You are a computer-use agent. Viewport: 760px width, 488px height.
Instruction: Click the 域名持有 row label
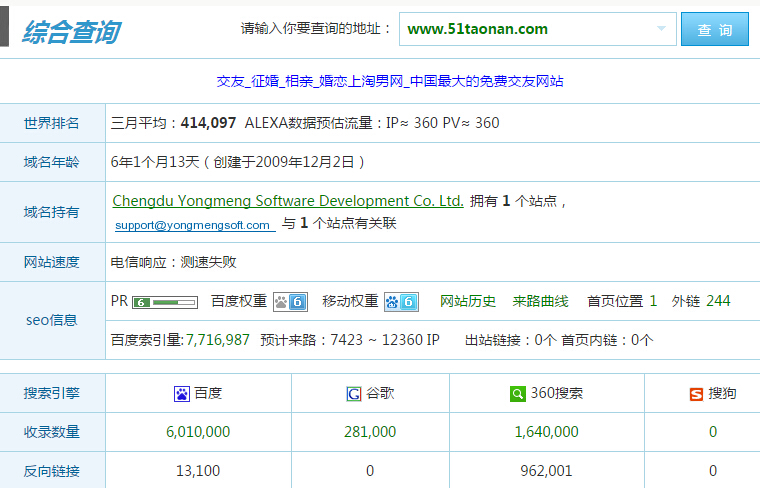52,212
